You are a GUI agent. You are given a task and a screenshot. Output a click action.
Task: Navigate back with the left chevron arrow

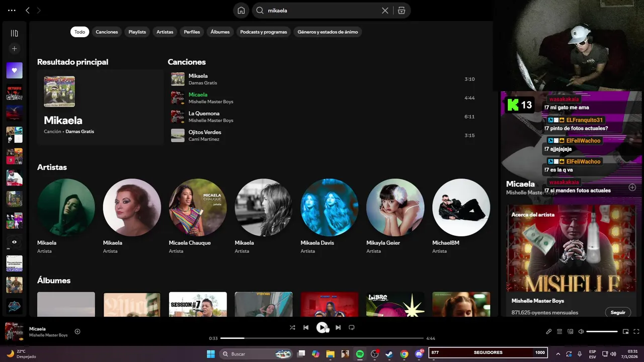(x=28, y=10)
